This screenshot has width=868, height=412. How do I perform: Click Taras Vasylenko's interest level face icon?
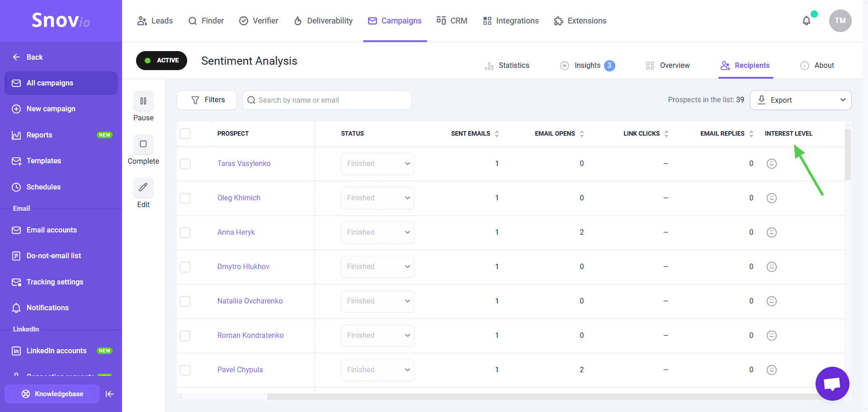(772, 164)
